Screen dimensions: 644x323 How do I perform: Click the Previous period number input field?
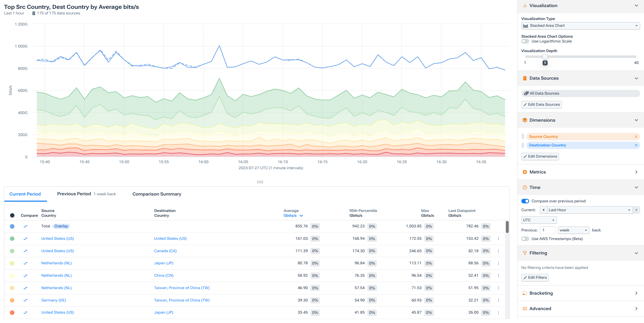point(548,230)
